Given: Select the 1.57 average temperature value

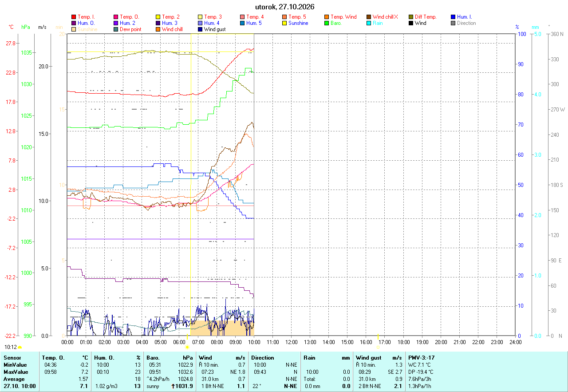Looking at the screenshot, I should point(84,379).
